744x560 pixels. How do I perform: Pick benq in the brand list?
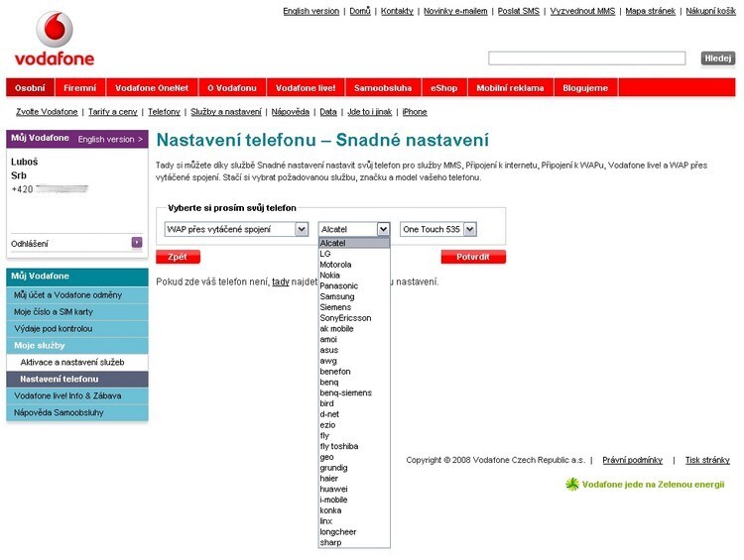coord(354,383)
